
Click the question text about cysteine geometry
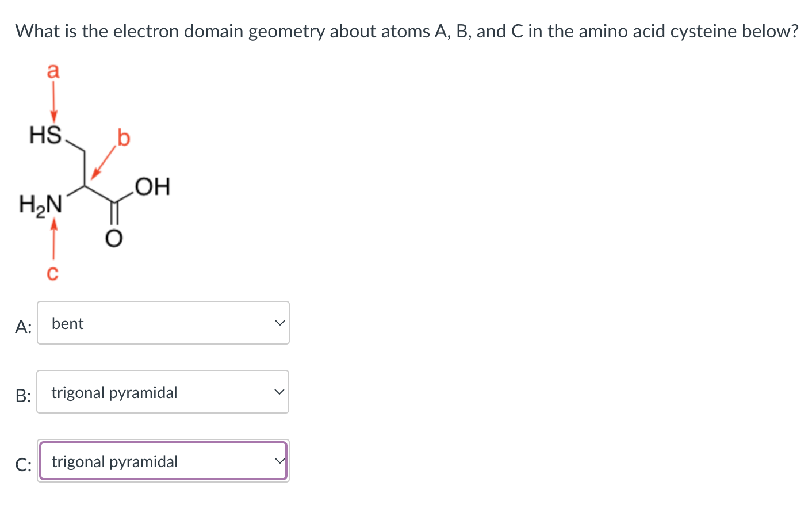coord(406,31)
